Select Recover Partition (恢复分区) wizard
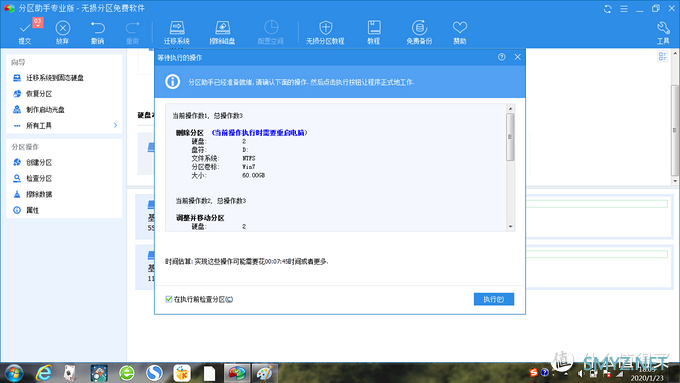Screen dimensions: 680x383 tap(39, 94)
